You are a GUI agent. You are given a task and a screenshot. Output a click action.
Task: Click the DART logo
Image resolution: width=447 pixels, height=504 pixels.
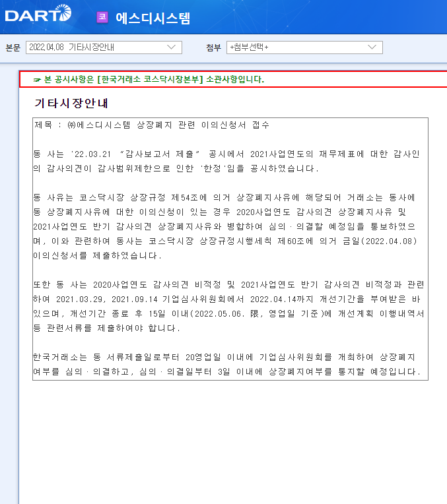click(38, 13)
